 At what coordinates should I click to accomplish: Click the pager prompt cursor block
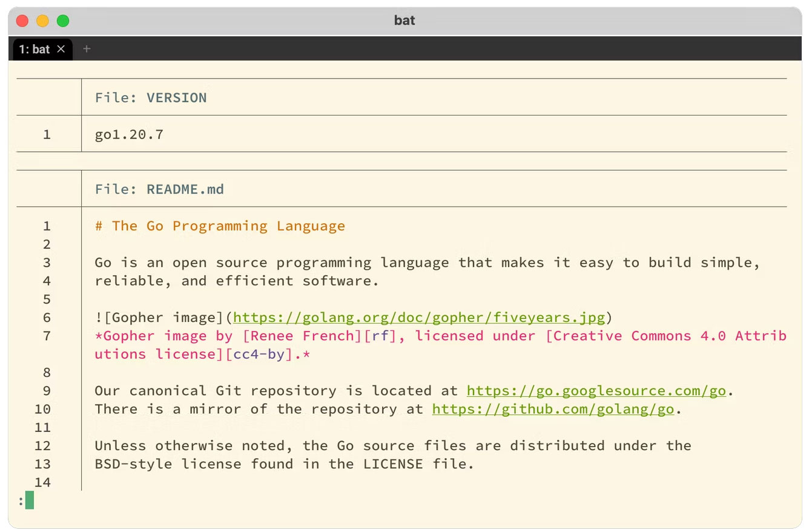coord(30,500)
